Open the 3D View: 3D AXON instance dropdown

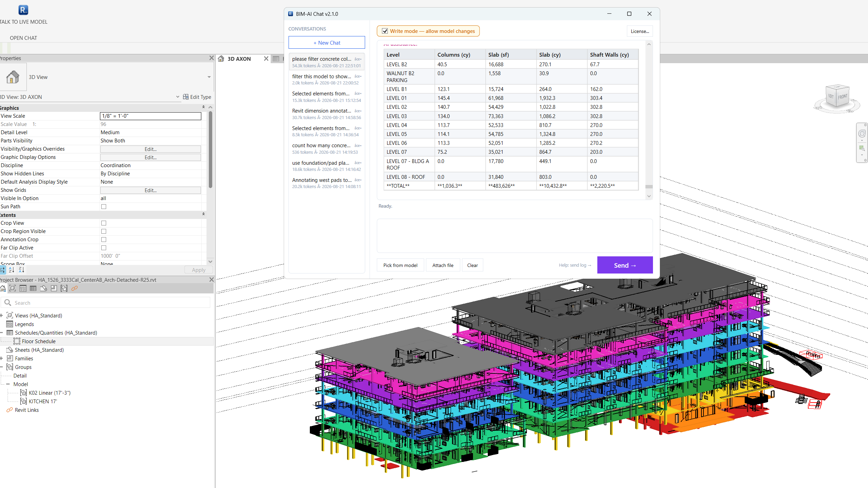coord(178,97)
